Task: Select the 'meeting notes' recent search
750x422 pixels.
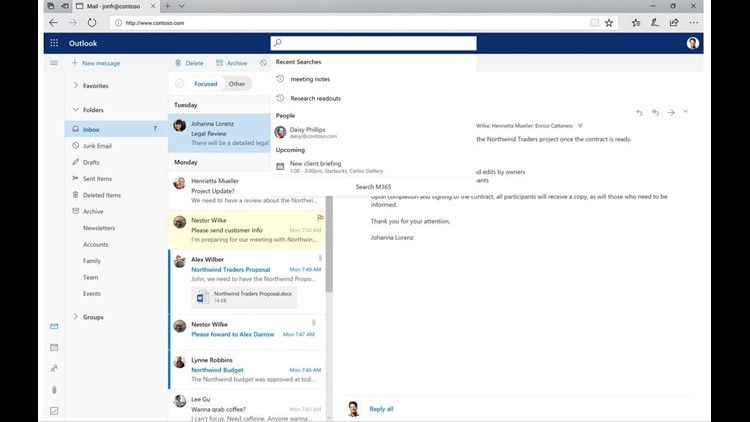Action: point(373,79)
